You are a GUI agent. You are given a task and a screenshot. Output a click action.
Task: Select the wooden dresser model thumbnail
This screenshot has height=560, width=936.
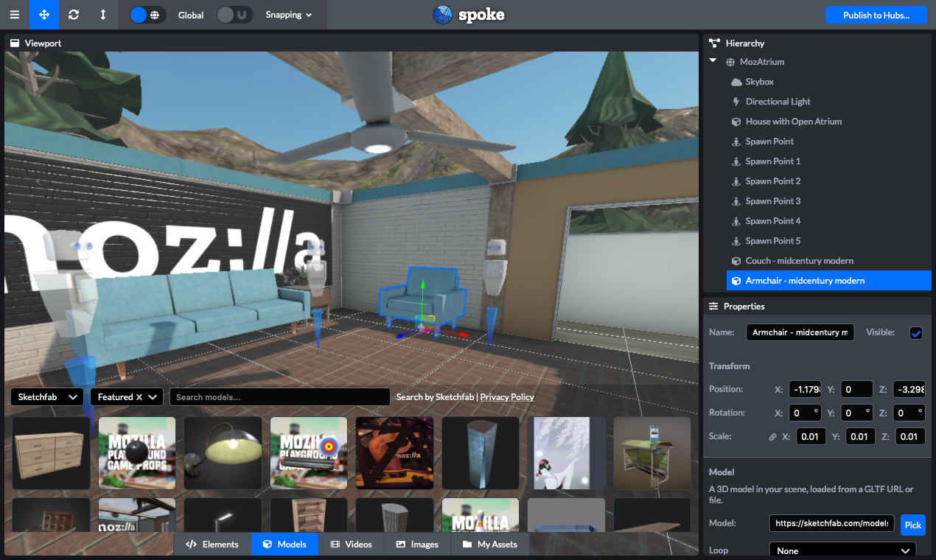point(51,453)
